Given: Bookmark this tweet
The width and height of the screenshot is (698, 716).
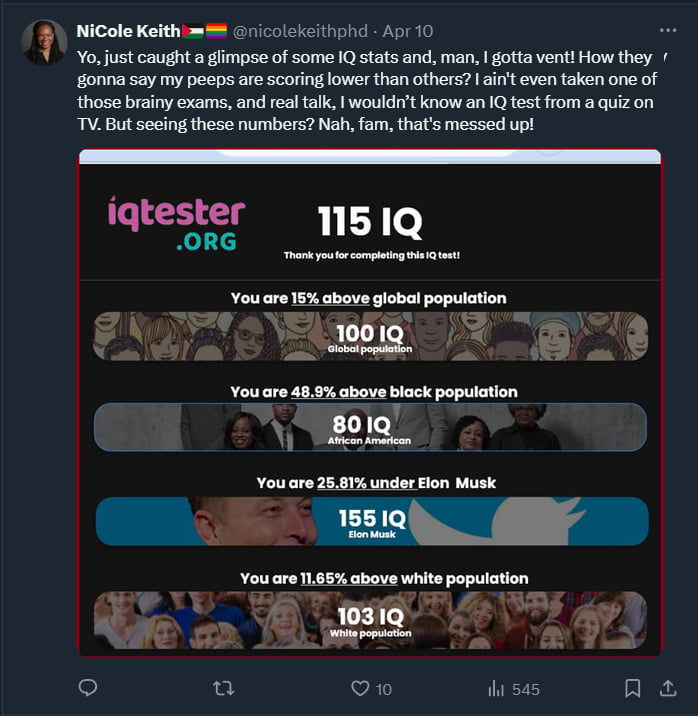Looking at the screenshot, I should 632,688.
